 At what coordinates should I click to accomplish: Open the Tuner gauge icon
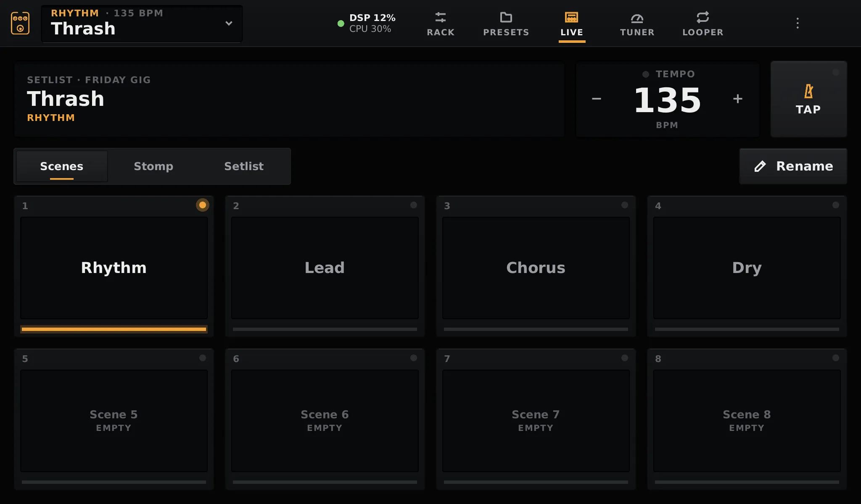pos(637,18)
